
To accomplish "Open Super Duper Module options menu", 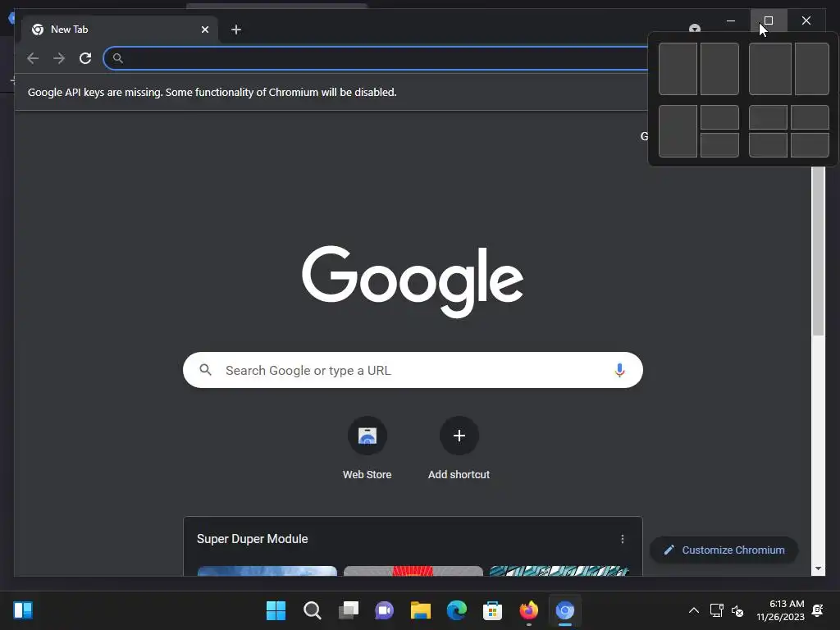I will coord(622,539).
